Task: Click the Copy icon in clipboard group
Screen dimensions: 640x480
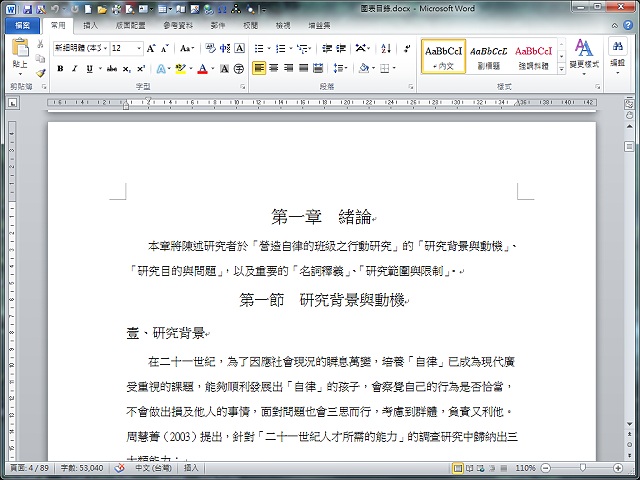Action: (40, 58)
